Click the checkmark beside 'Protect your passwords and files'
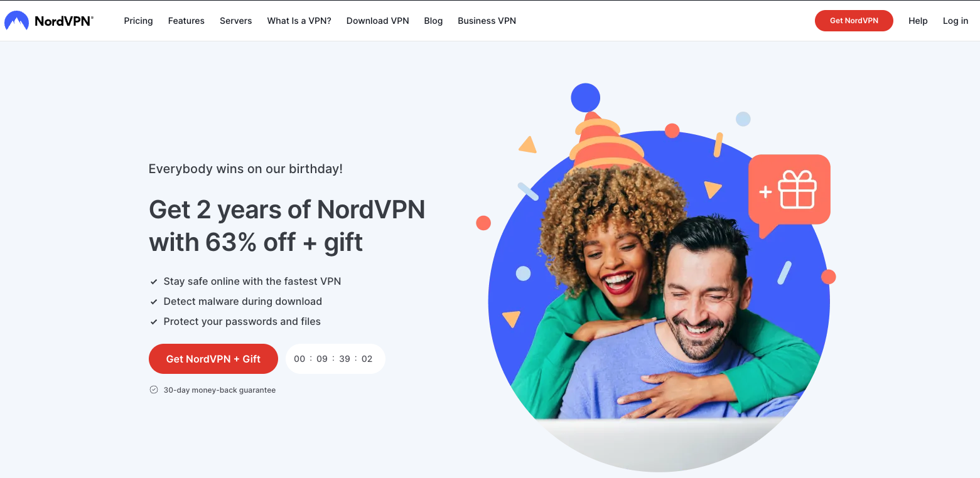Viewport: 980px width, 478px height. click(153, 322)
